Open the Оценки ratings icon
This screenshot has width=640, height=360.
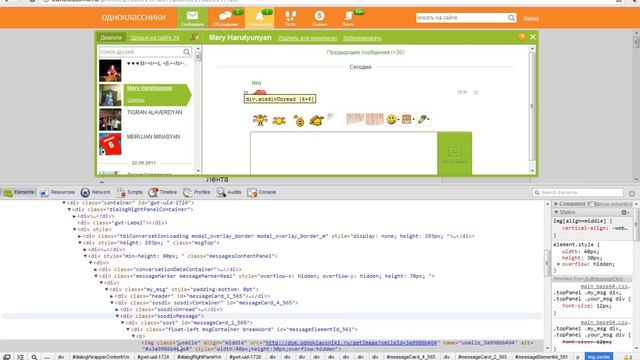pyautogui.click(x=319, y=18)
